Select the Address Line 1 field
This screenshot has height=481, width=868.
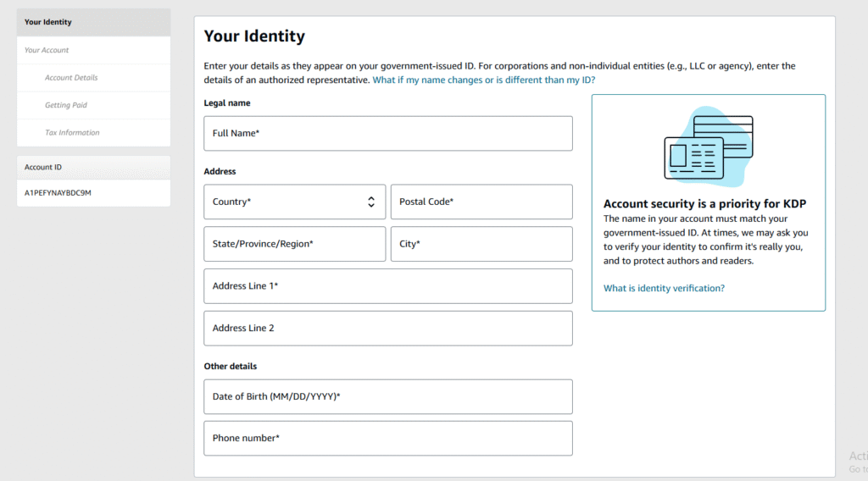388,286
